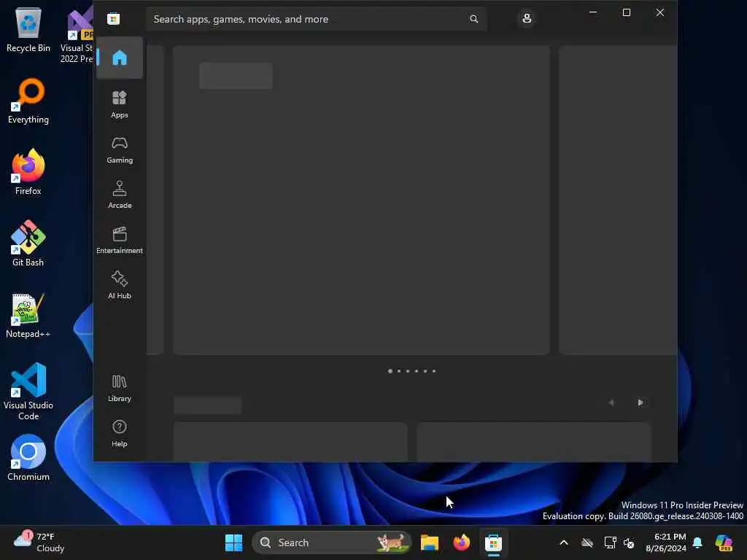Select the Visual Studio Code desktop shortcut
Image resolution: width=747 pixels, height=560 pixels.
click(28, 392)
